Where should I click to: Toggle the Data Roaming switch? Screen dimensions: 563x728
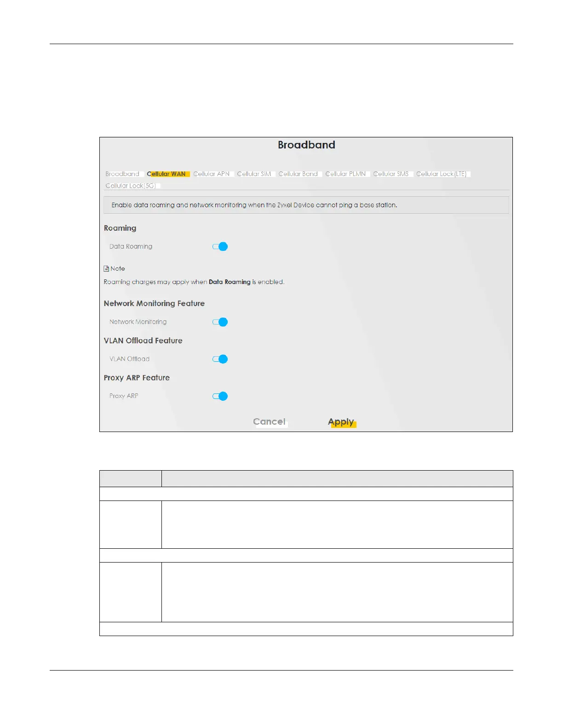(x=220, y=247)
